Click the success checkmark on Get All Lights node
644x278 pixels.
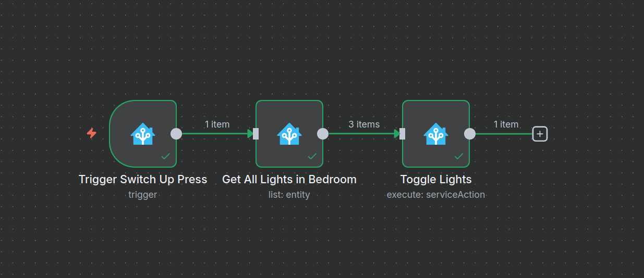[312, 156]
